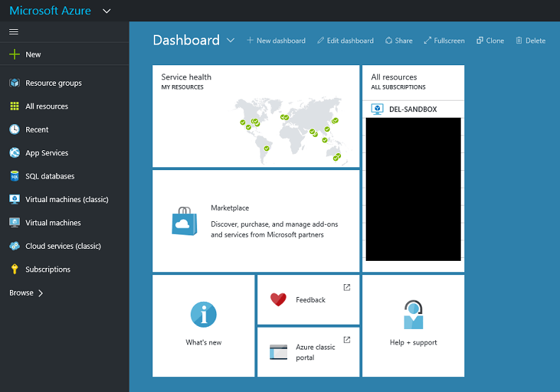The height and width of the screenshot is (392, 560).
Task: Expand the Browse chevron in sidebar
Action: tap(40, 293)
